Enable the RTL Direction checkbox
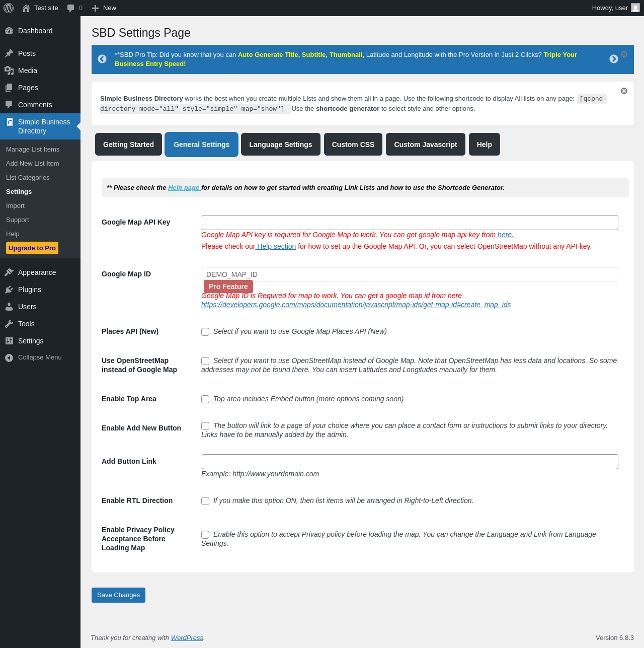This screenshot has height=648, width=644. 205,501
